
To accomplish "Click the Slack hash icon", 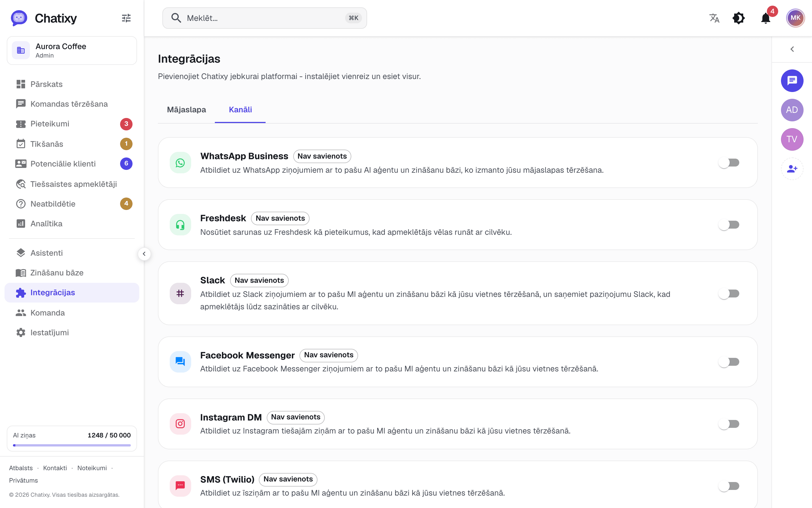I will [180, 294].
